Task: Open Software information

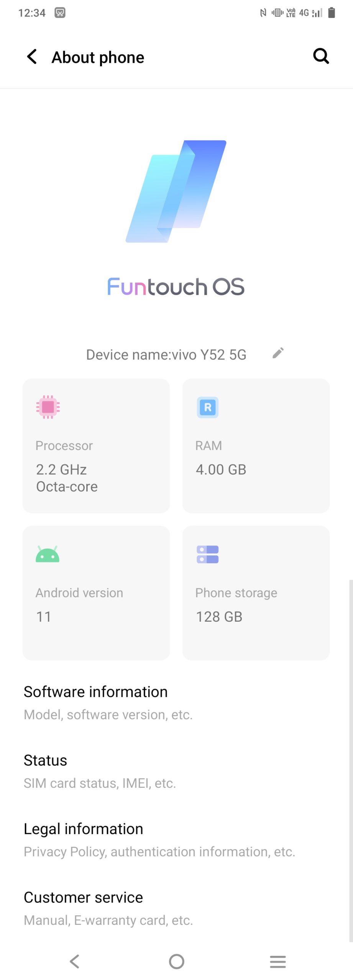Action: point(176,702)
